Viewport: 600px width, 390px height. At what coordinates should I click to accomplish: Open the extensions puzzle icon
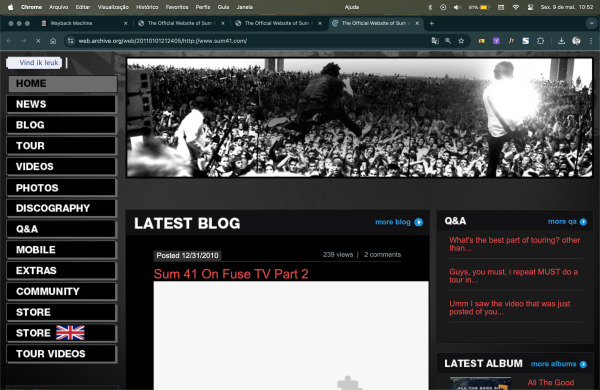[540, 41]
